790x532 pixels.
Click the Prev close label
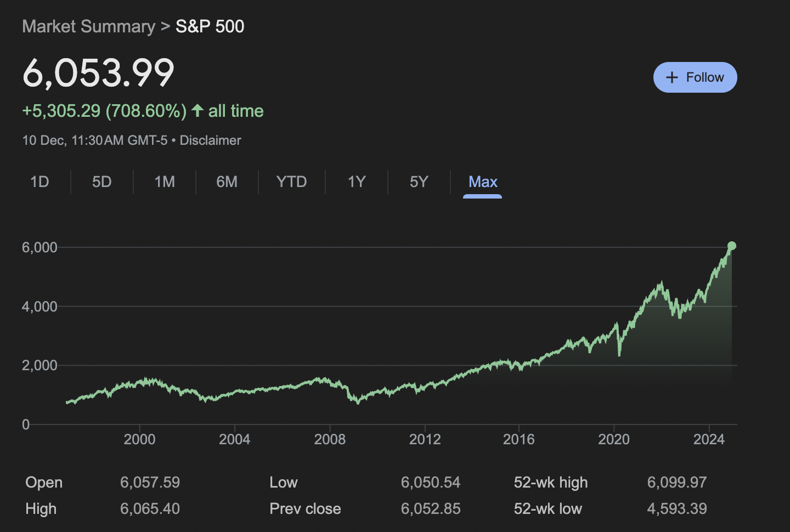click(305, 509)
